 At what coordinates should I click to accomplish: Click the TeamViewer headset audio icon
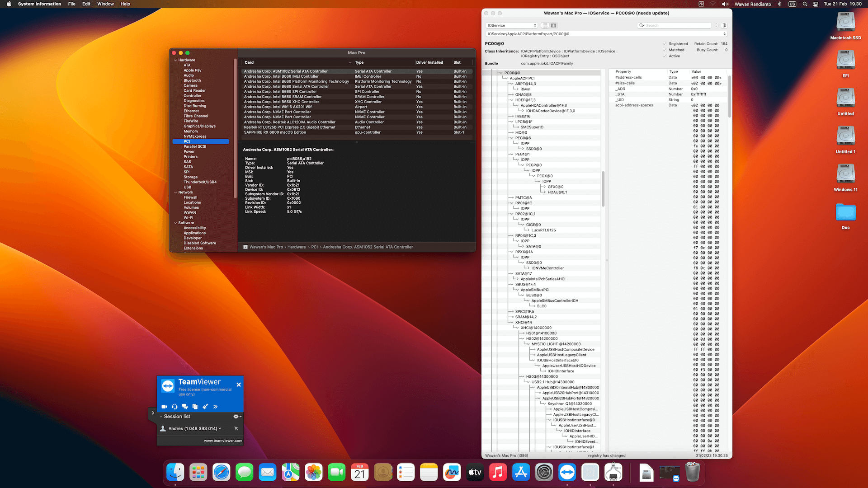(x=175, y=407)
